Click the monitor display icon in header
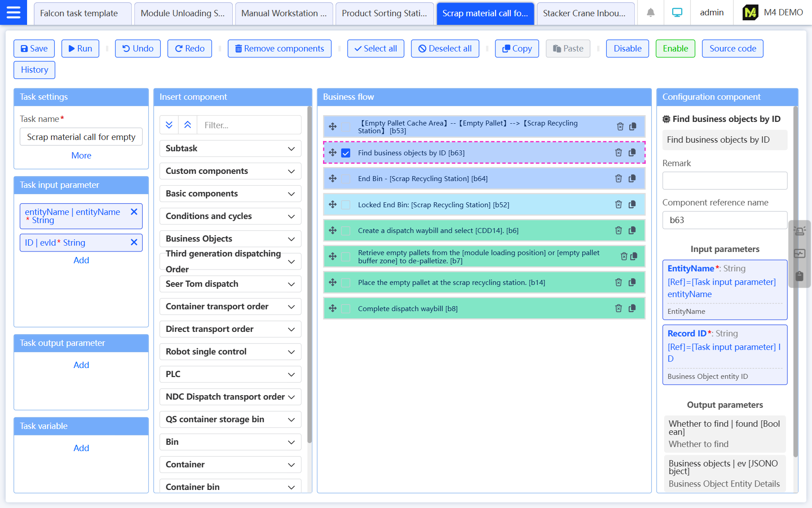 click(677, 13)
